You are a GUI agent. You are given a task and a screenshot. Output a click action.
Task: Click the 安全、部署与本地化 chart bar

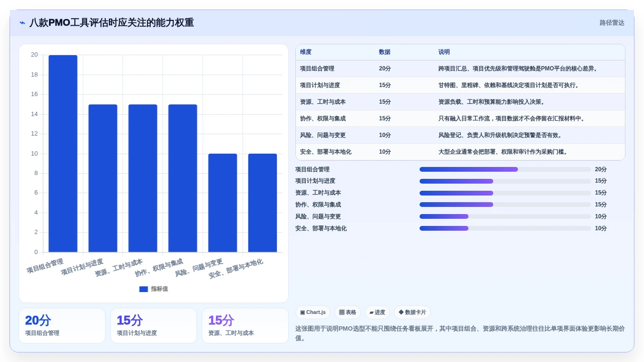pos(263,203)
